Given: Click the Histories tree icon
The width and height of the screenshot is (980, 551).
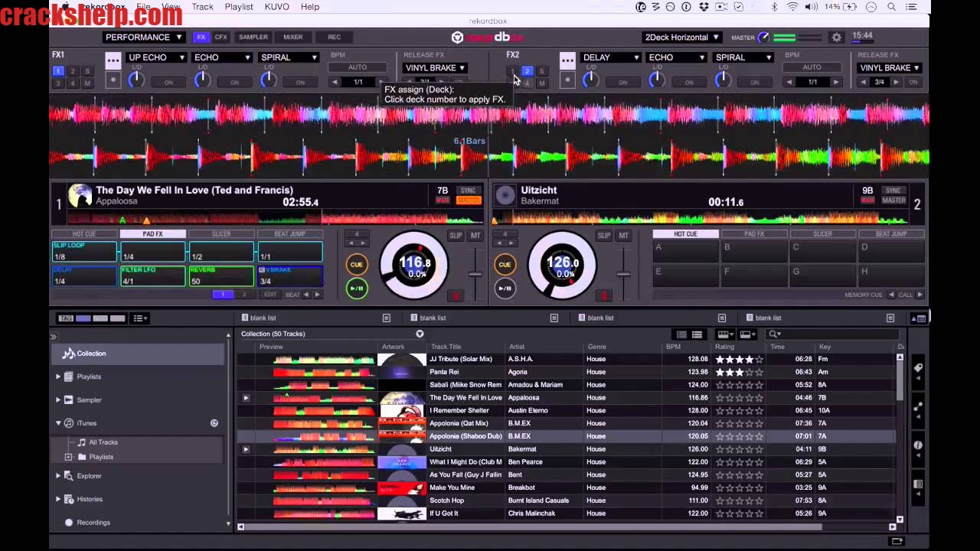Looking at the screenshot, I should click(69, 499).
